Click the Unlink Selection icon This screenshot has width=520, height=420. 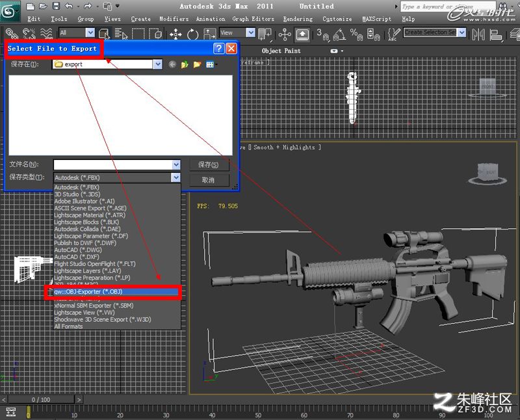(x=29, y=34)
